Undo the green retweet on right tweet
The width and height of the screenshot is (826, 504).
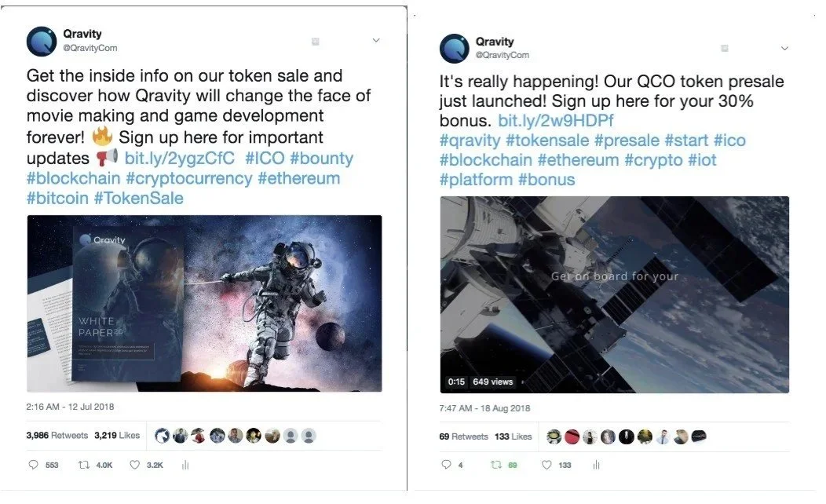coord(495,465)
